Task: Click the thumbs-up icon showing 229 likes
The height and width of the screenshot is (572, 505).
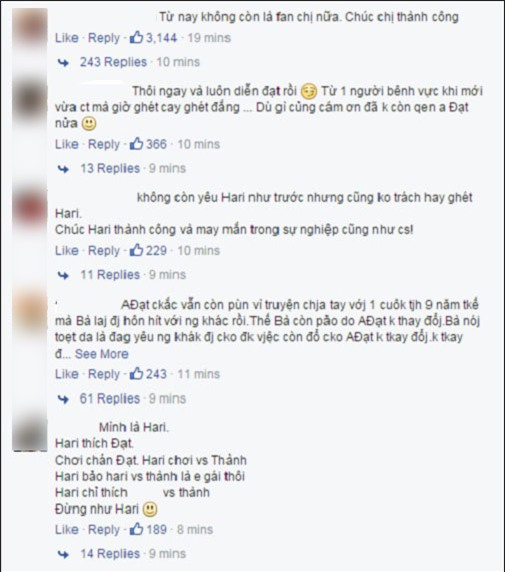Action: click(x=136, y=250)
